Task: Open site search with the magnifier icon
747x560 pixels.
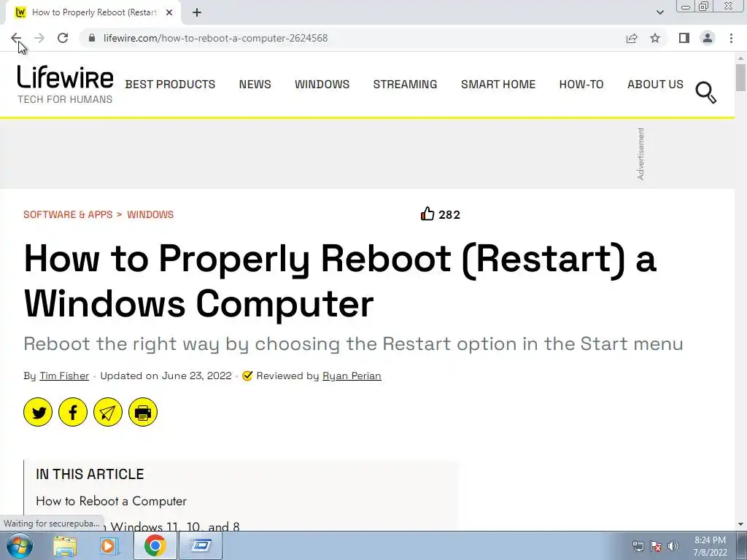Action: tap(705, 92)
